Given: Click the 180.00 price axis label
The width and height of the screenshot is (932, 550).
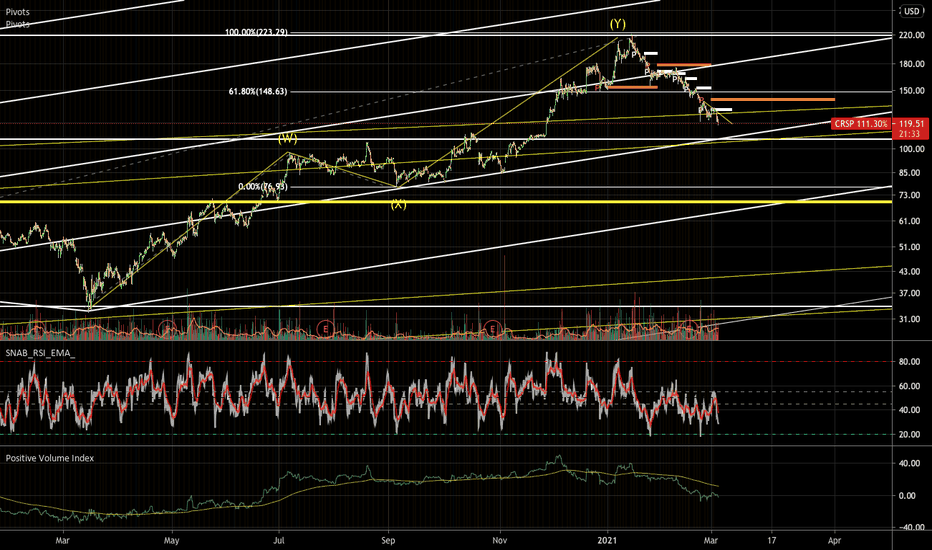Looking at the screenshot, I should 912,64.
